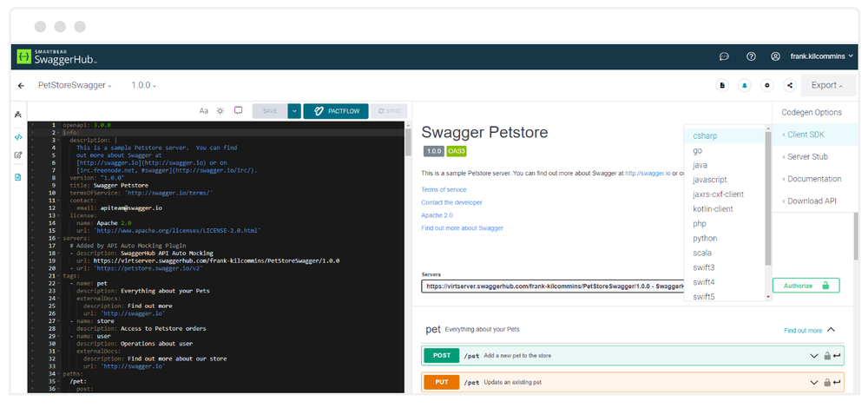Collapse the Export menu
This screenshot has width=868, height=408.
(x=828, y=85)
